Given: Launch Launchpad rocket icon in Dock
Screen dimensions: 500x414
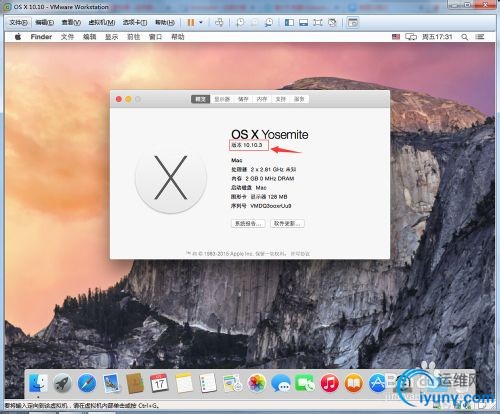Looking at the screenshot, I should (x=62, y=383).
